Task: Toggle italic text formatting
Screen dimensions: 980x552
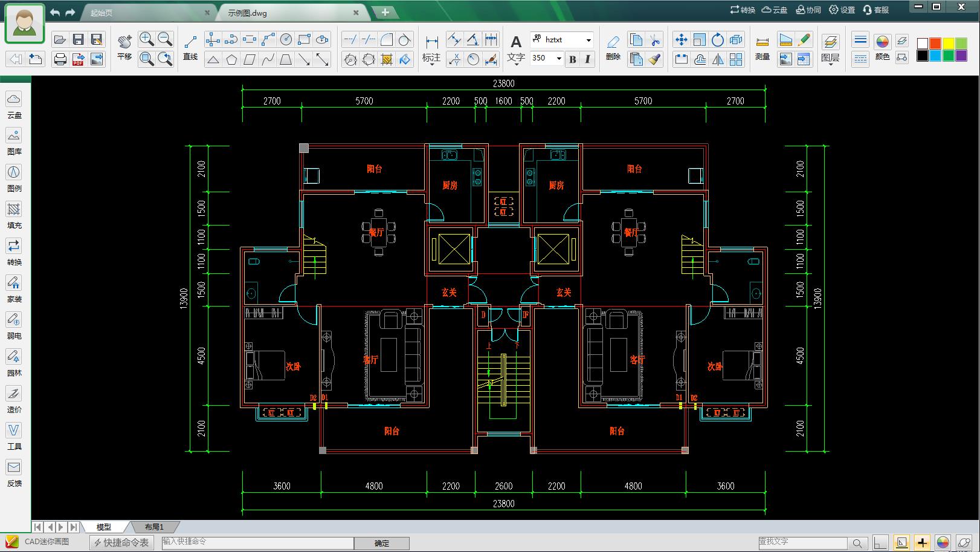Action: coord(587,59)
